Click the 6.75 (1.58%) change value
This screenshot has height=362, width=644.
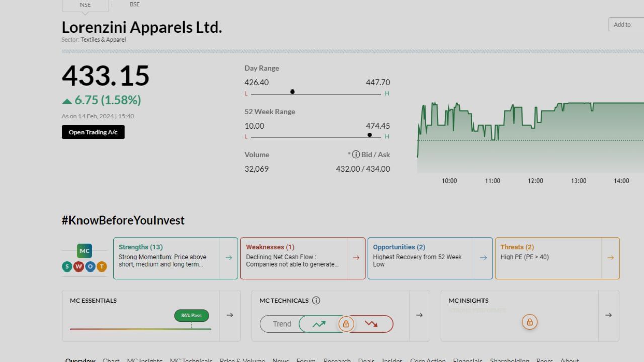pos(108,100)
